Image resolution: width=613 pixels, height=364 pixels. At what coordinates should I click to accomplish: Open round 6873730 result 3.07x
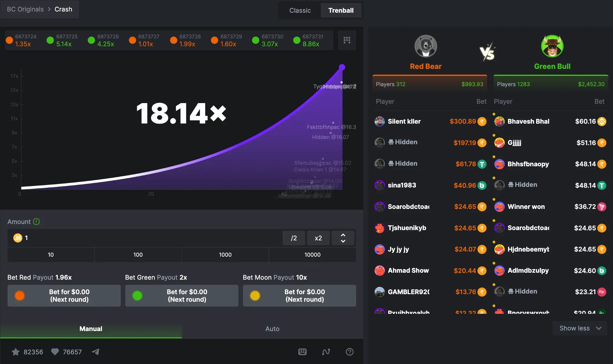[x=268, y=40]
